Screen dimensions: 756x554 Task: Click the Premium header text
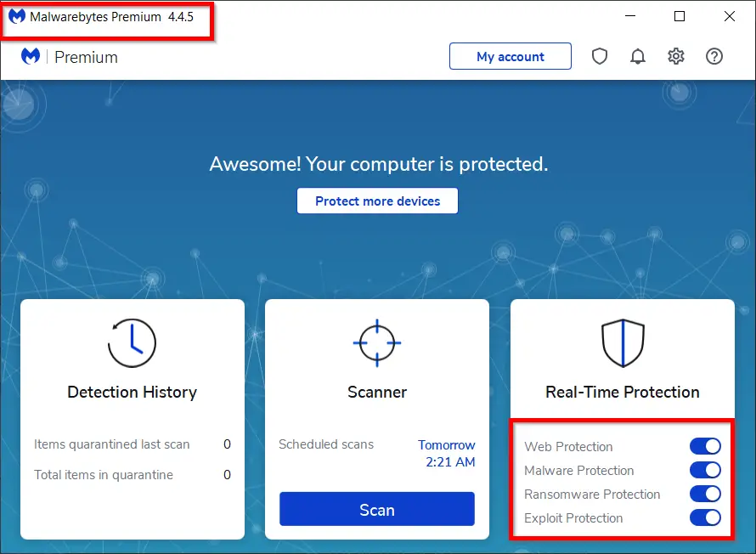(x=86, y=58)
